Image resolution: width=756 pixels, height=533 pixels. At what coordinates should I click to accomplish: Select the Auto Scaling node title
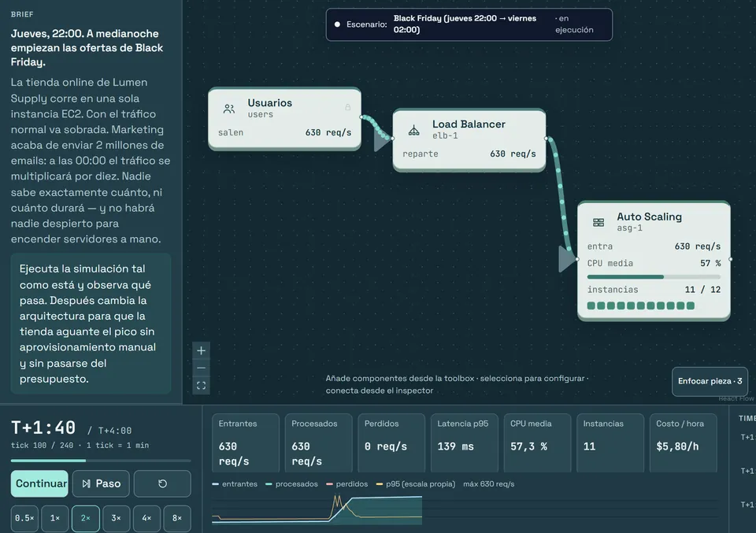click(x=650, y=217)
